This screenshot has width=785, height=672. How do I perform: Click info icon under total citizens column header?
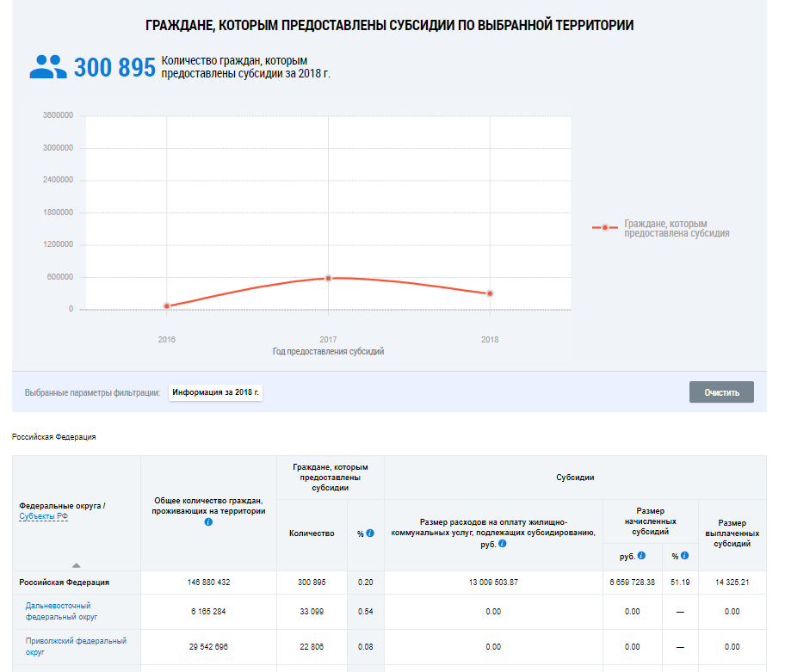tap(208, 522)
